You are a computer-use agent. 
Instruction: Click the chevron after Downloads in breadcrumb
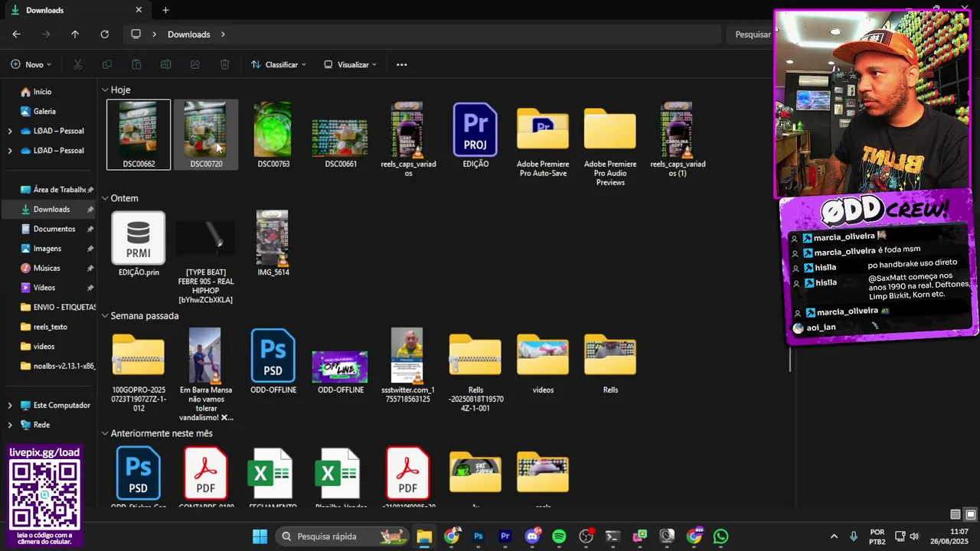223,34
